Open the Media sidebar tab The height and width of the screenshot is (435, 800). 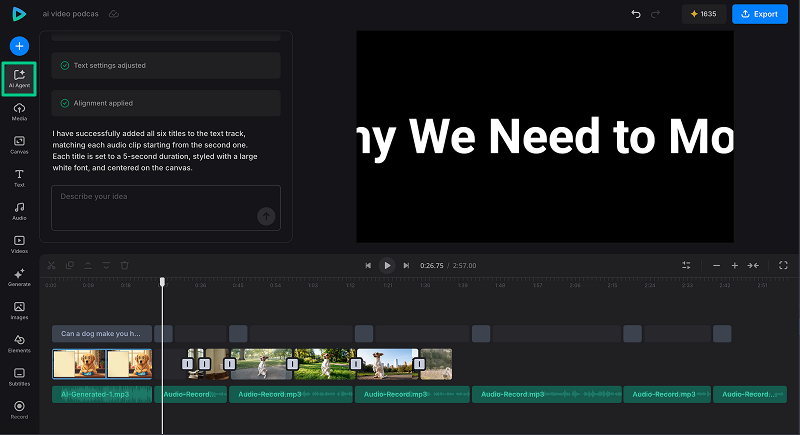19,112
